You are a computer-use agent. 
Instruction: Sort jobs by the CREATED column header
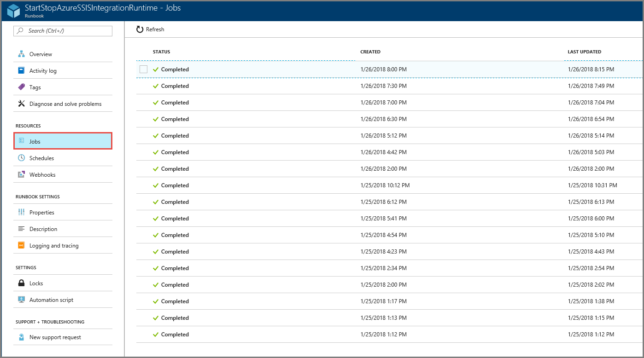370,52
